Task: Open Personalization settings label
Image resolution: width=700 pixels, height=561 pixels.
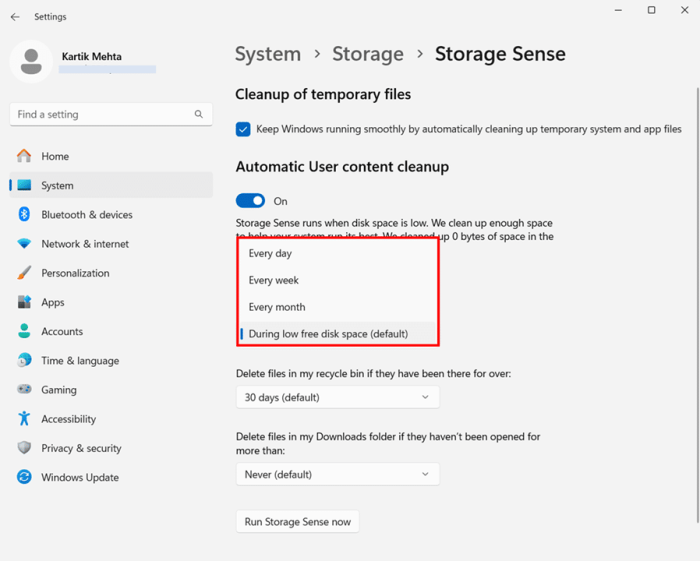Action: (75, 273)
